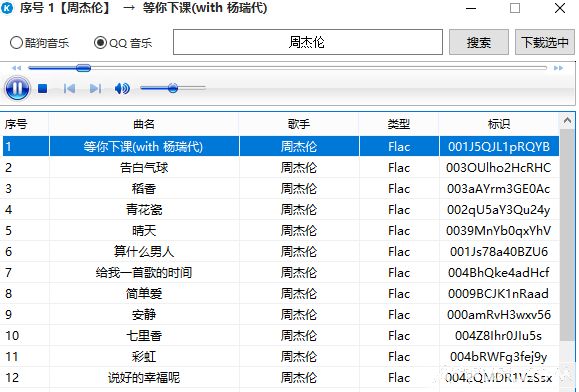
Task: Click the volume slider handle
Action: coord(172,88)
